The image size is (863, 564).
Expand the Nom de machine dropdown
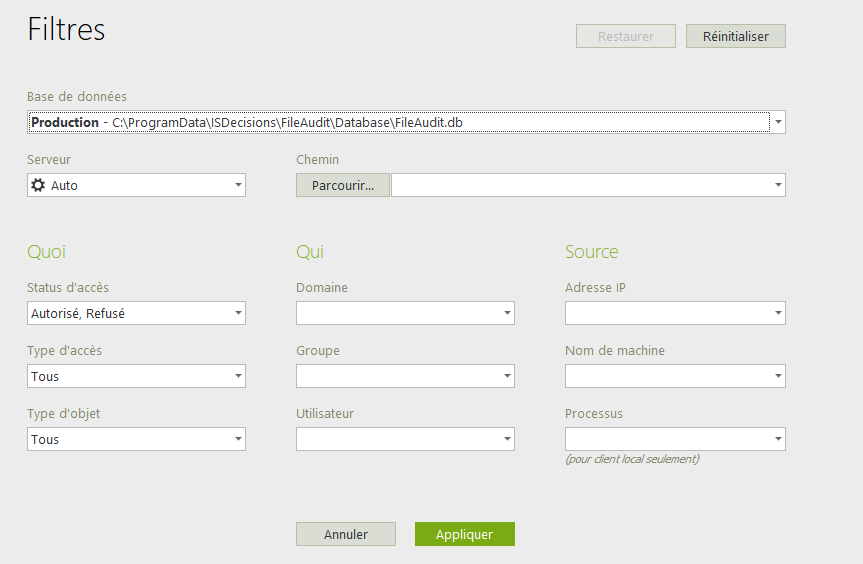click(x=778, y=376)
